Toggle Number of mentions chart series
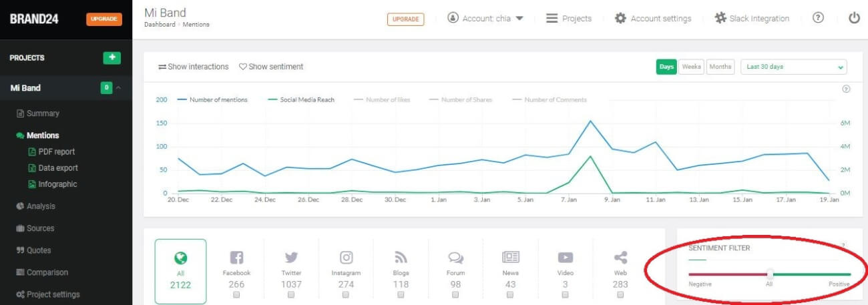 (x=212, y=99)
